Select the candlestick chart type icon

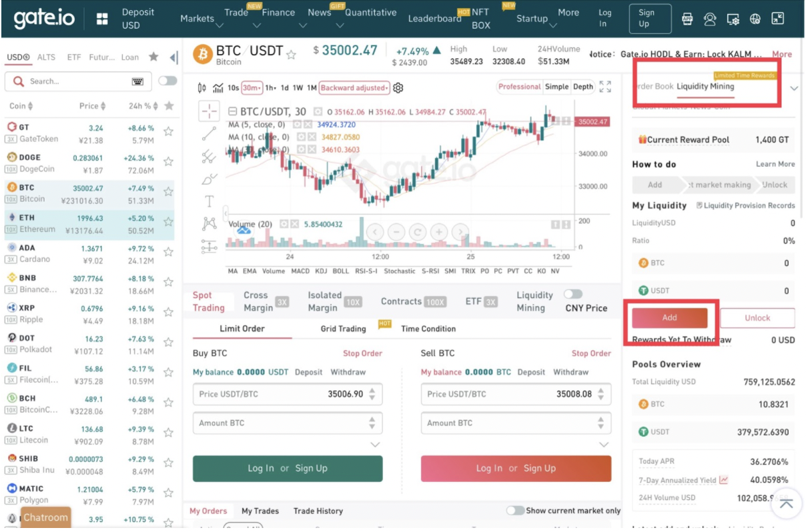(203, 88)
